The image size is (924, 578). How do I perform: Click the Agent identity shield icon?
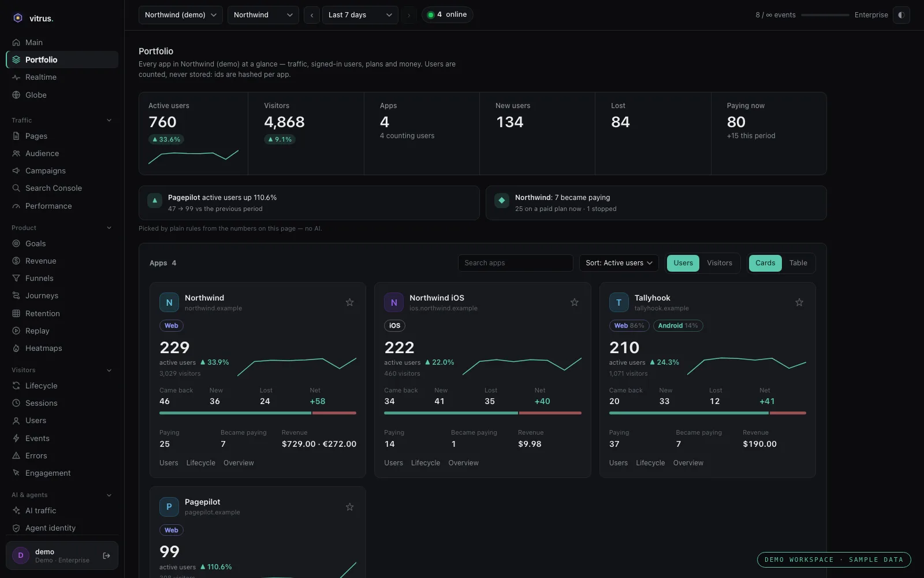click(x=16, y=528)
